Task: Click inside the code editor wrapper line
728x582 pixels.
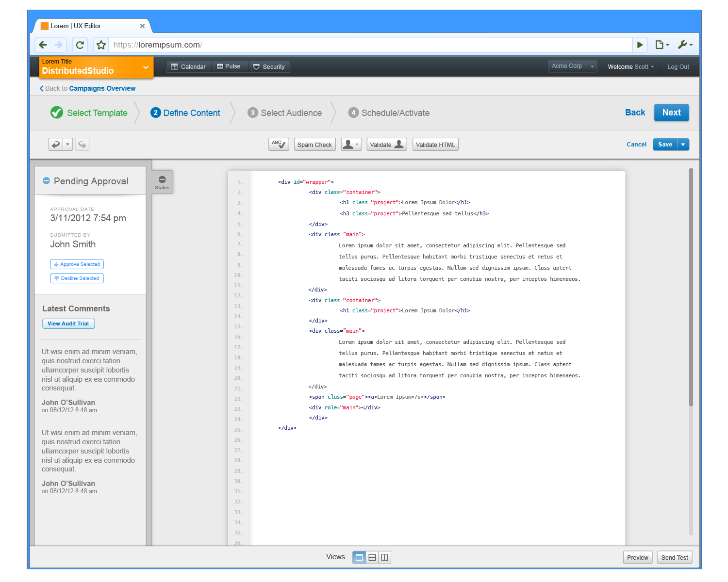Action: (306, 182)
